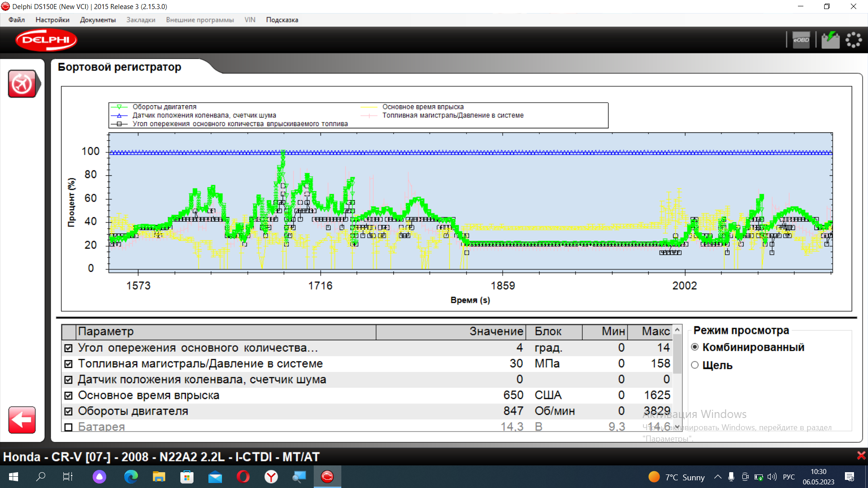Image resolution: width=868 pixels, height=488 pixels.
Task: Click the VCI battery connection icon
Action: pyautogui.click(x=830, y=40)
